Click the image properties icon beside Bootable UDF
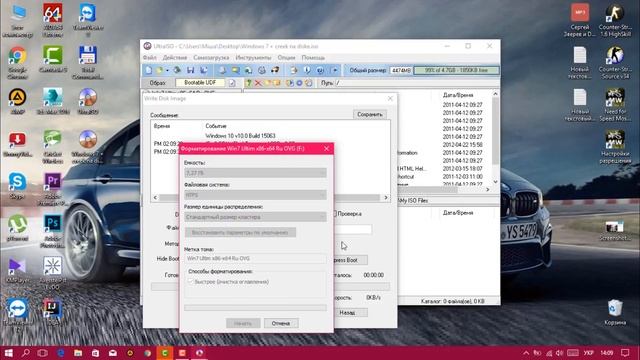Screen dimensions: 640x360 coord(232,83)
